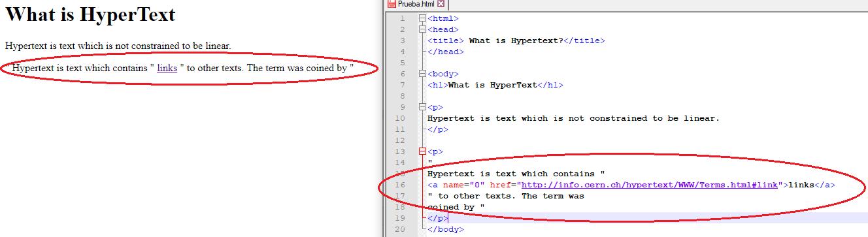
Task: Collapse the <html> fold marker on line 1
Action: coord(422,18)
